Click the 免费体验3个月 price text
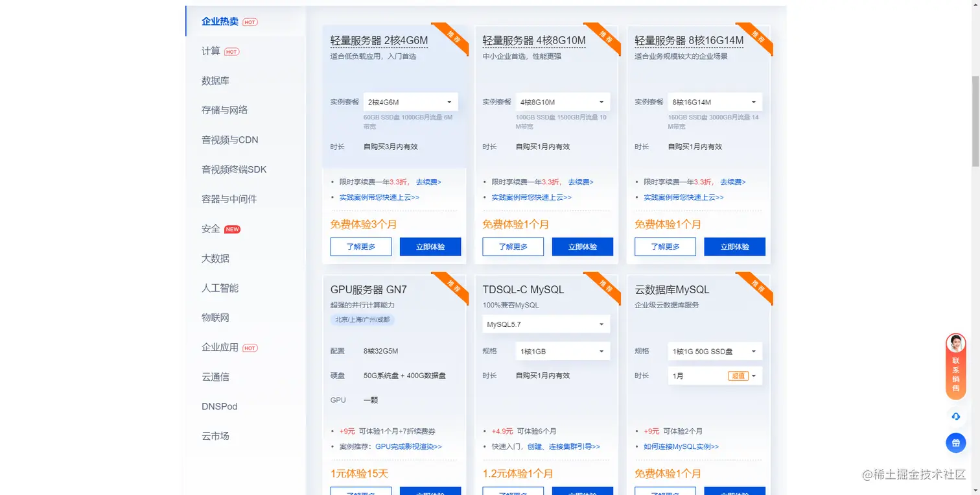 [364, 224]
